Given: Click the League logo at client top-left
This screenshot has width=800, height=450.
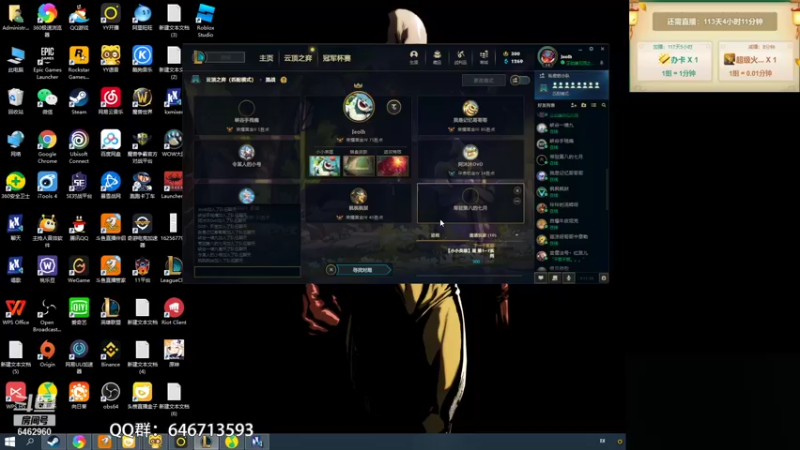Looking at the screenshot, I should pyautogui.click(x=199, y=57).
